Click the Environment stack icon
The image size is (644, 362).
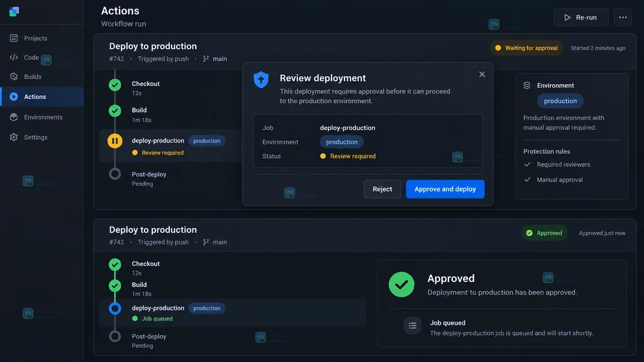527,85
